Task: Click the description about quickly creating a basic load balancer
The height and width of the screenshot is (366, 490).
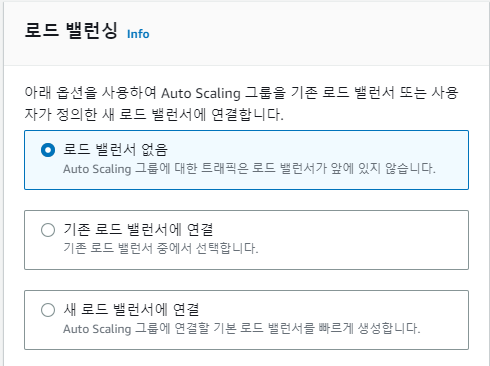Action: click(x=242, y=329)
